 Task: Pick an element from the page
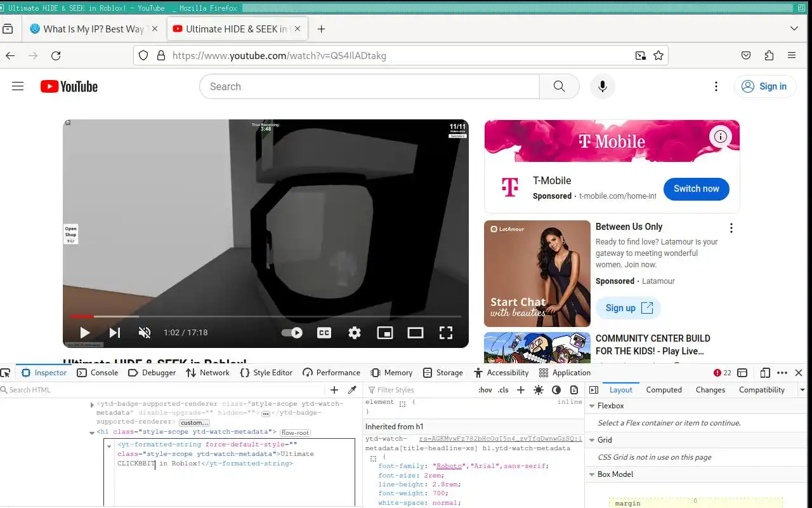[x=6, y=373]
